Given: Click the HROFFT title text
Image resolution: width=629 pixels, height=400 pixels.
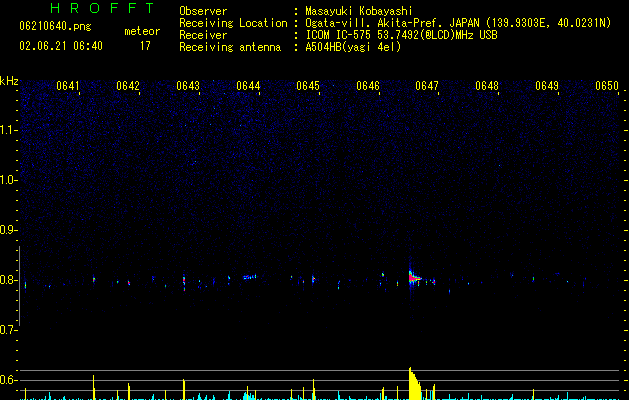Looking at the screenshot, I should pos(102,8).
